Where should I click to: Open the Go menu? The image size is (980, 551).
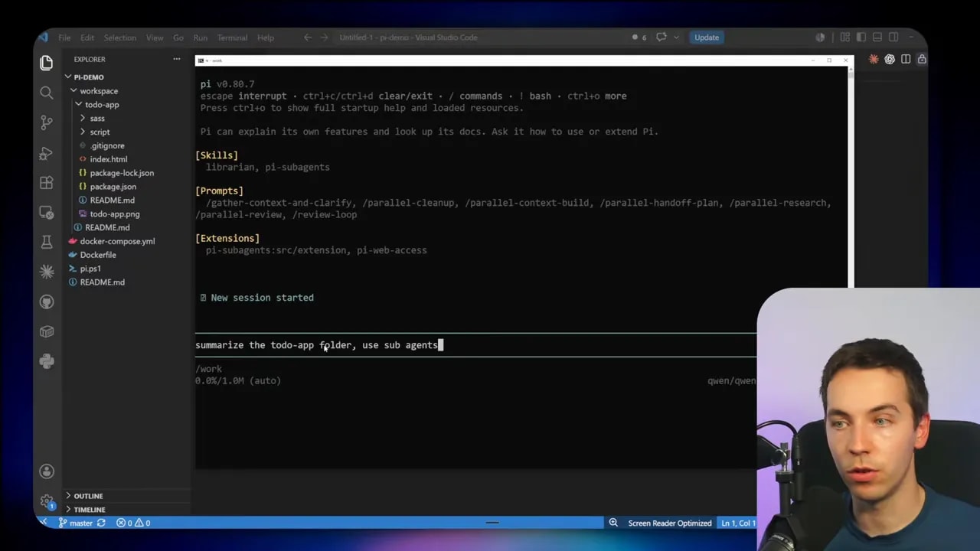click(x=178, y=37)
